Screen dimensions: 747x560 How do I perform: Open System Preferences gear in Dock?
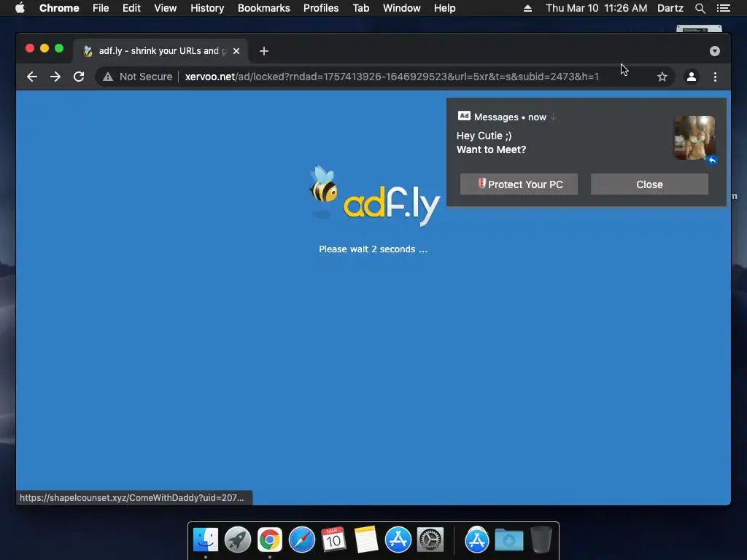tap(430, 540)
